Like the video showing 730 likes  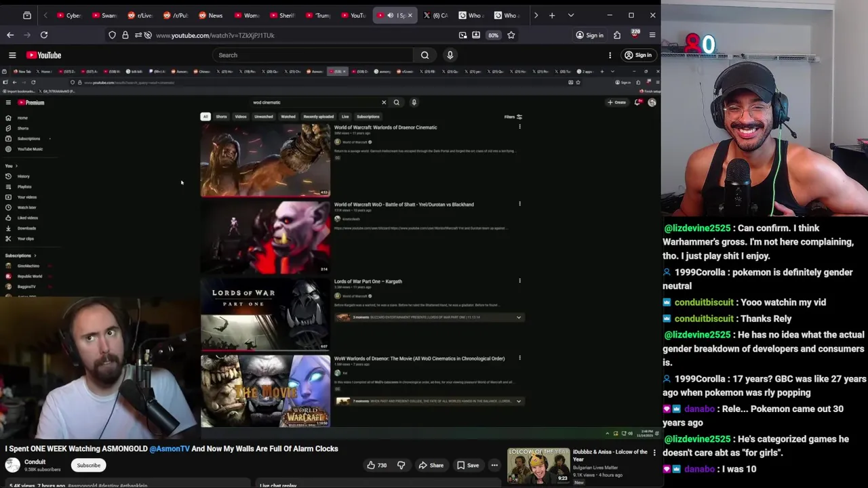(x=376, y=465)
